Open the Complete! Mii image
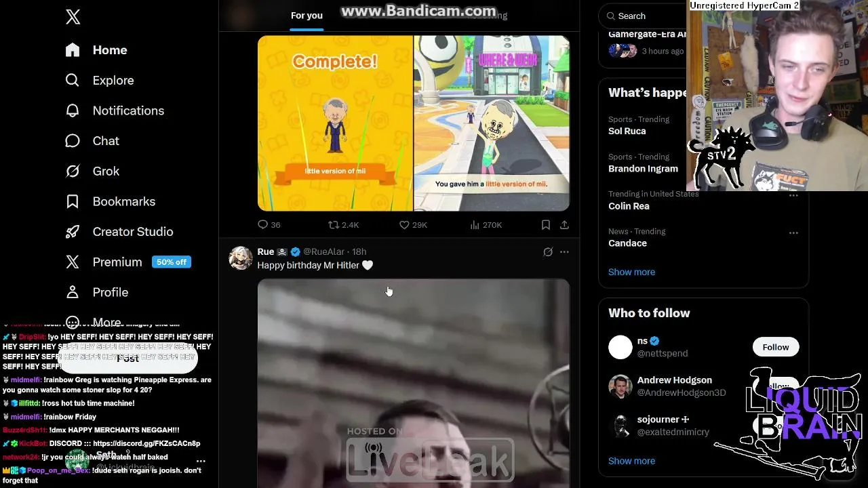The width and height of the screenshot is (868, 488). point(335,123)
